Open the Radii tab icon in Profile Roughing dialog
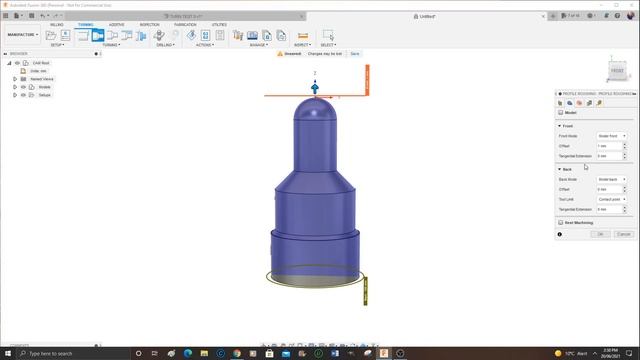The image size is (640, 360). click(x=580, y=103)
